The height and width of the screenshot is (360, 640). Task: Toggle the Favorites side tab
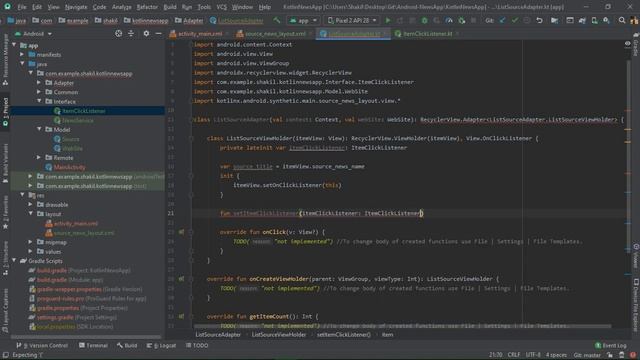point(5,212)
